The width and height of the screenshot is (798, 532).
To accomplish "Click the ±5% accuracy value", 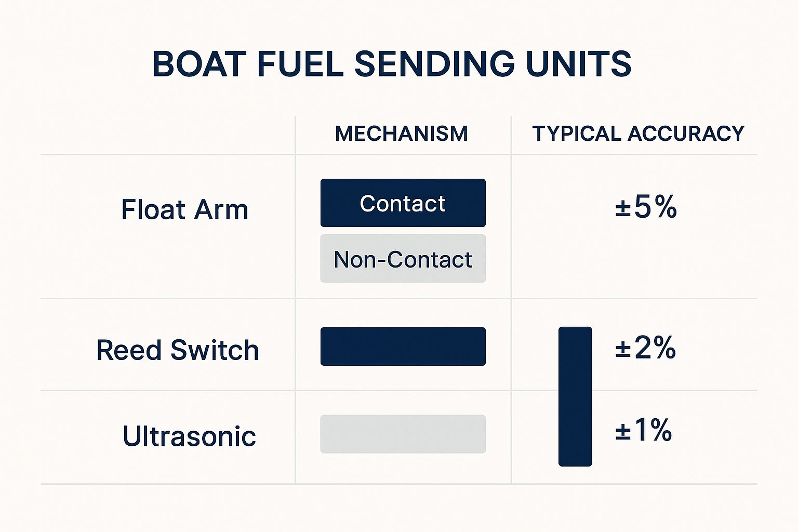I will [x=646, y=207].
